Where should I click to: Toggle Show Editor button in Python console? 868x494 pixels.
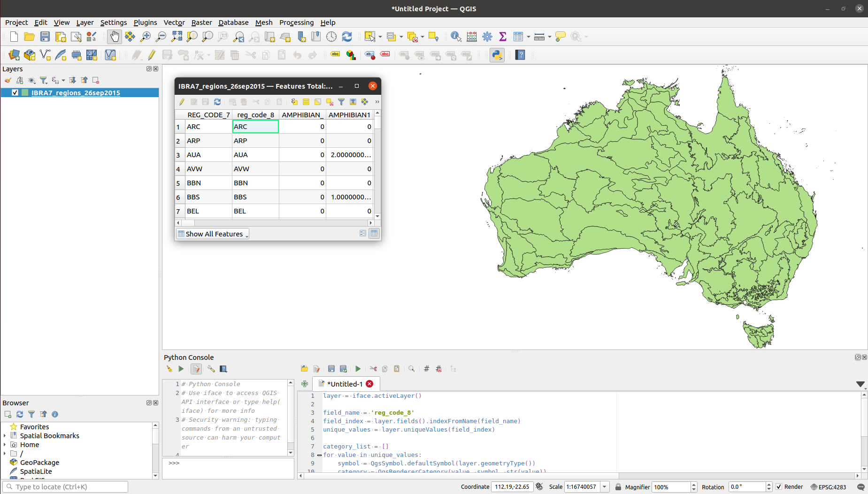coord(196,369)
